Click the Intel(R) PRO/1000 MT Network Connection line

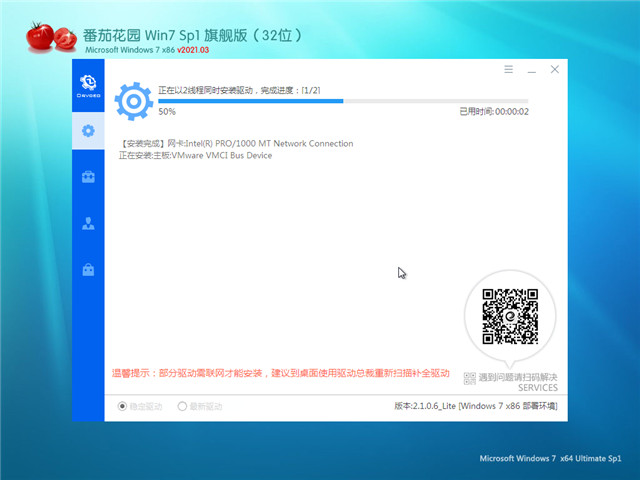[x=236, y=144]
